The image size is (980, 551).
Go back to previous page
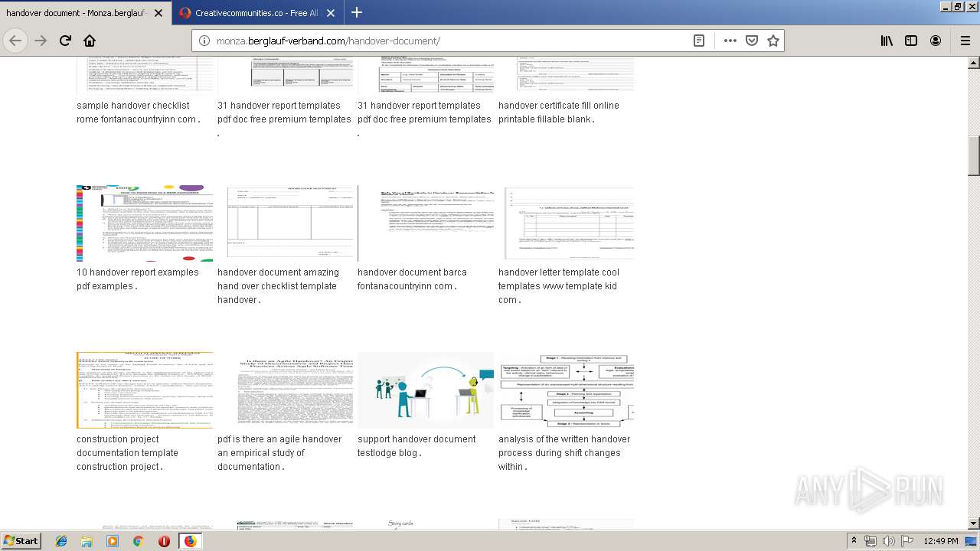point(15,41)
